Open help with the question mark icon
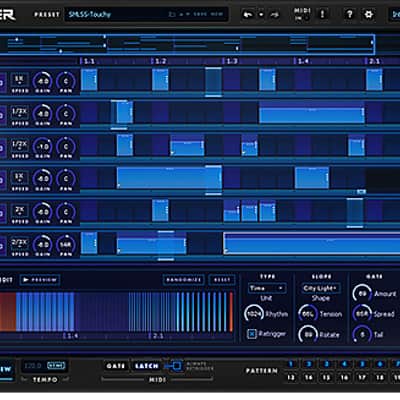Image resolution: width=400 pixels, height=400 pixels. click(x=349, y=14)
